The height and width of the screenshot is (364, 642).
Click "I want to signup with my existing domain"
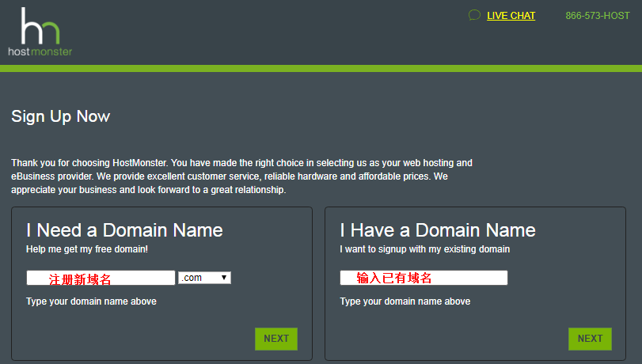pos(424,249)
